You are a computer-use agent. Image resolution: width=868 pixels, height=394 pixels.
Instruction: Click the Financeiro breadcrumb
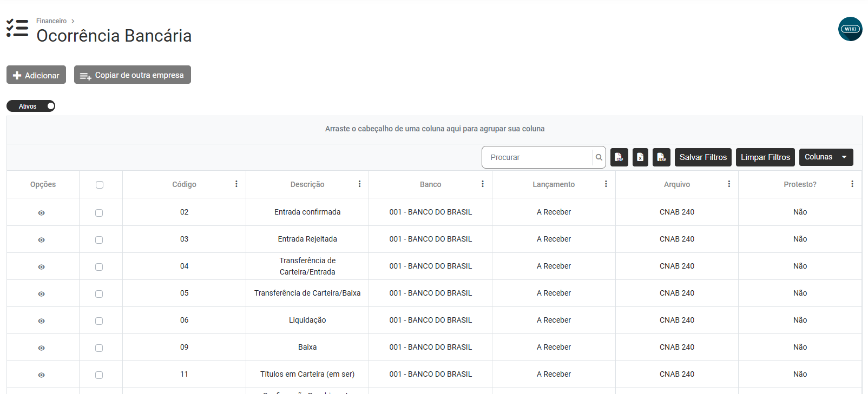coord(51,21)
